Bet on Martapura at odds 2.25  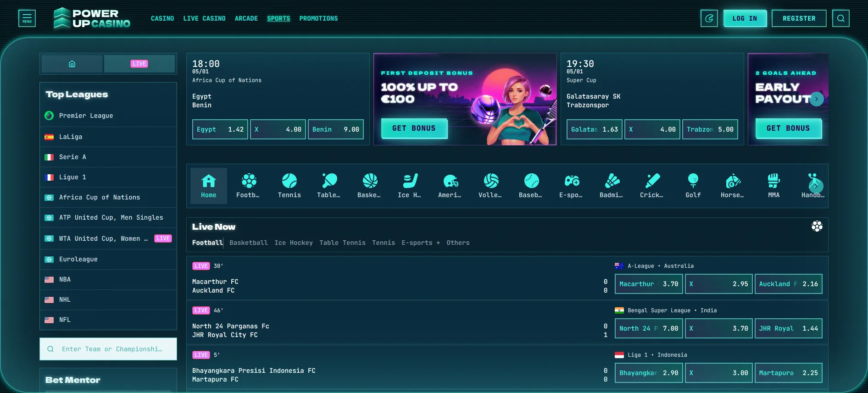click(789, 373)
